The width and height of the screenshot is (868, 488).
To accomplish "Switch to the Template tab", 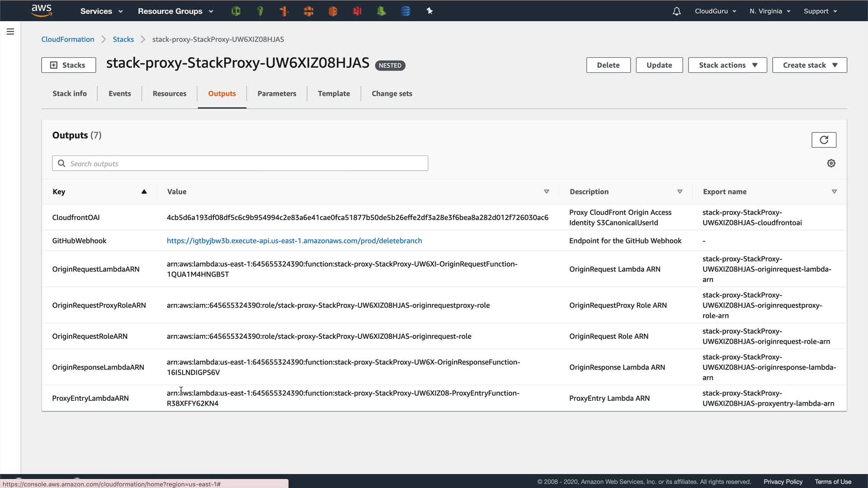I will click(334, 94).
